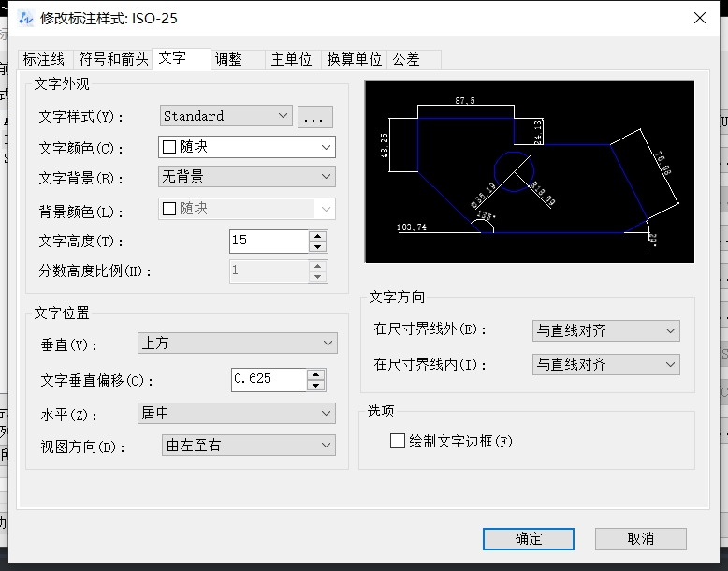Image resolution: width=728 pixels, height=571 pixels.
Task: Click the 确定 button
Action: [x=529, y=538]
